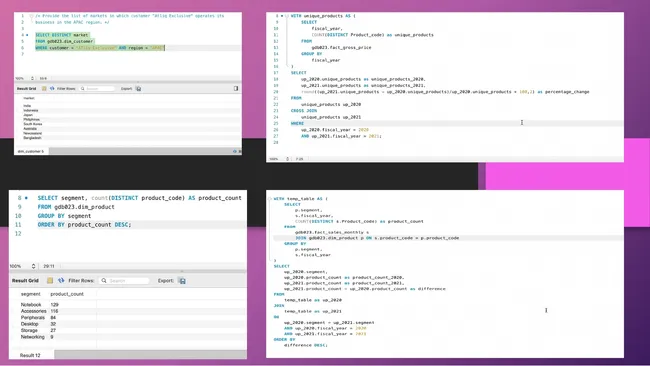
Task: Select the Desktop segment cell
Action: click(29, 324)
